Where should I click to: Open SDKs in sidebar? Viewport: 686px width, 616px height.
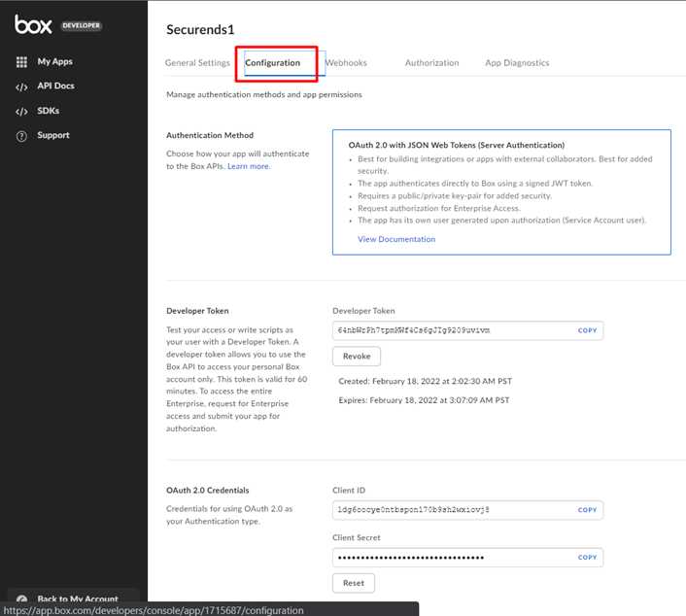(49, 111)
